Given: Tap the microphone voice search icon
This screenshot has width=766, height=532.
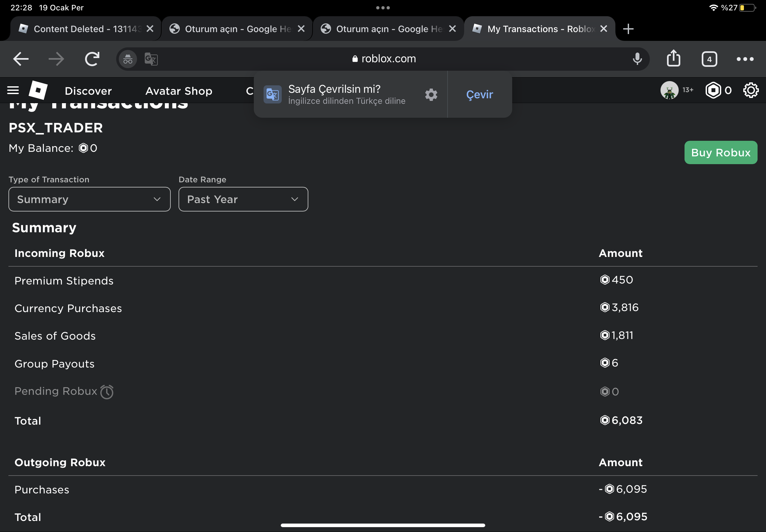Looking at the screenshot, I should (637, 59).
